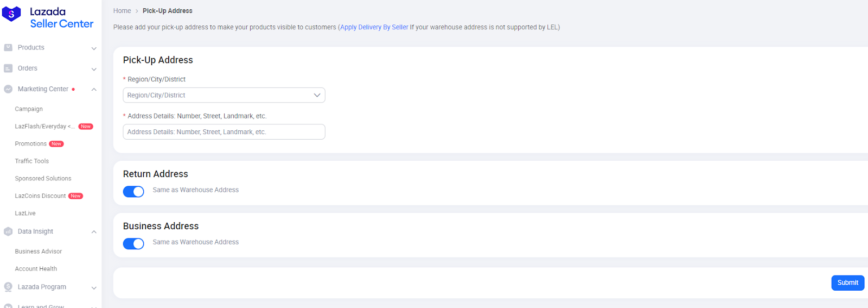The width and height of the screenshot is (868, 308).
Task: Open the Learn and Grow menu
Action: (x=41, y=306)
